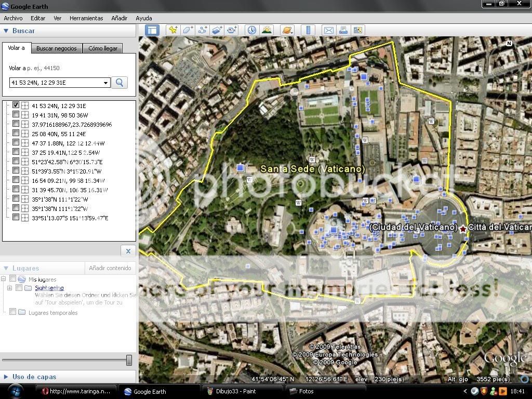Enable the Mis lugares checkbox
532x399 pixels.
click(x=12, y=278)
